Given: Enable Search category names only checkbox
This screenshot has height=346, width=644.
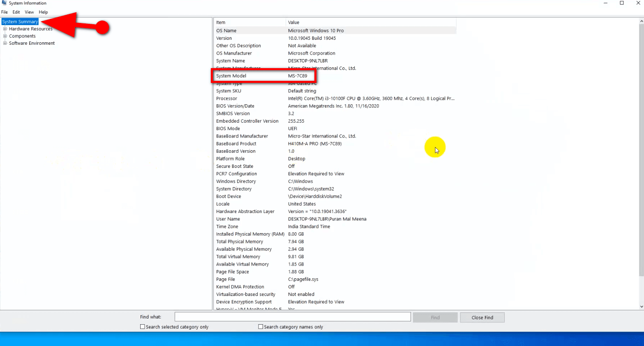Looking at the screenshot, I should (x=261, y=327).
